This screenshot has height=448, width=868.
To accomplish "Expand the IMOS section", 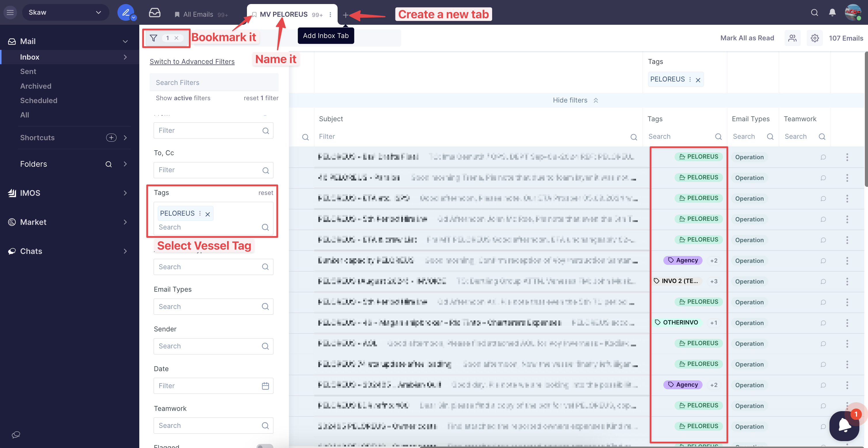I will (x=125, y=193).
